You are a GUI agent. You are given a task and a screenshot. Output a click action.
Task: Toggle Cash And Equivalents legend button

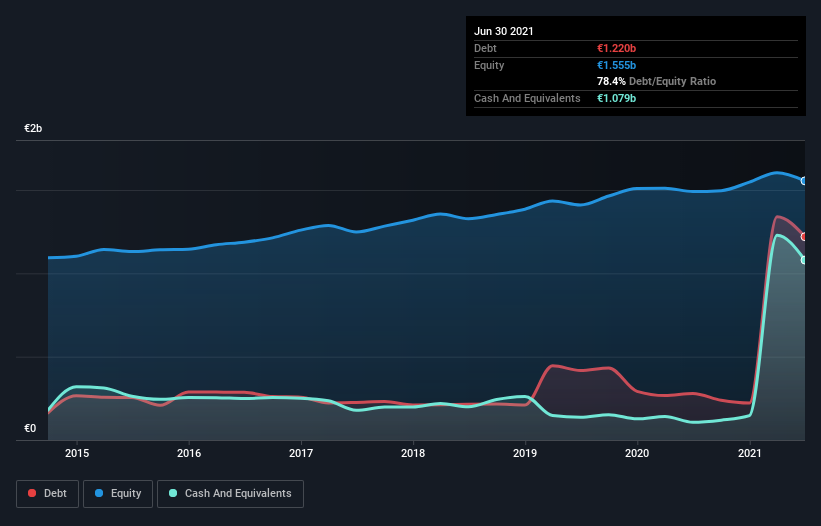230,494
